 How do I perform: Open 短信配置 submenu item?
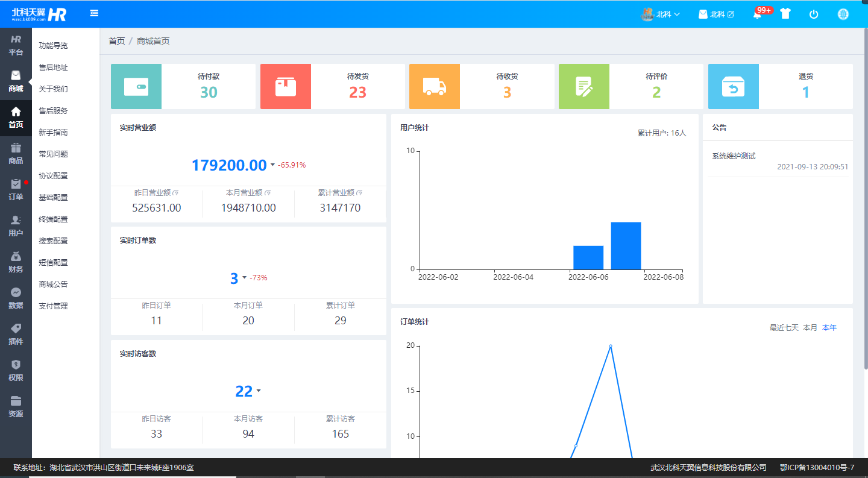pyautogui.click(x=53, y=263)
